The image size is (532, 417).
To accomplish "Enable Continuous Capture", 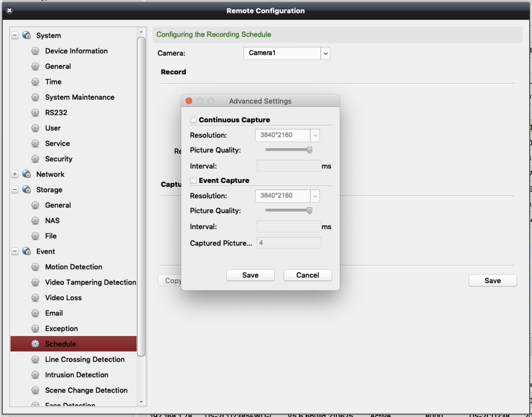I will tap(193, 120).
